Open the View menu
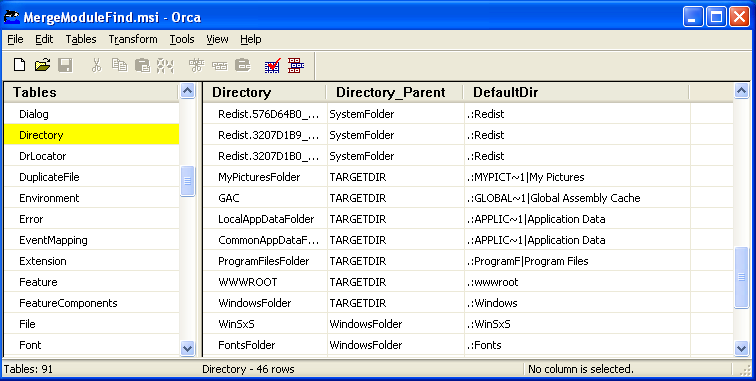The image size is (756, 381). [x=217, y=39]
